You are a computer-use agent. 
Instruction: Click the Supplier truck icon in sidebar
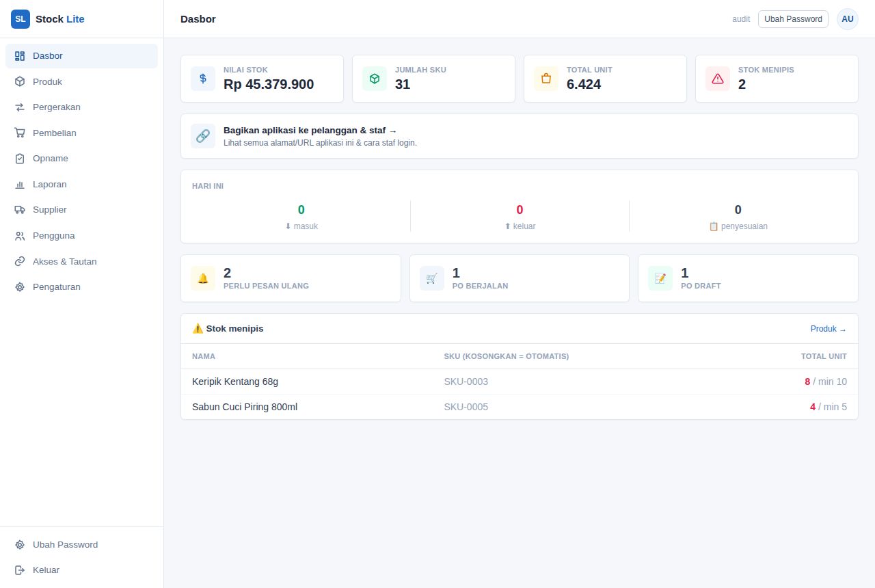(20, 210)
